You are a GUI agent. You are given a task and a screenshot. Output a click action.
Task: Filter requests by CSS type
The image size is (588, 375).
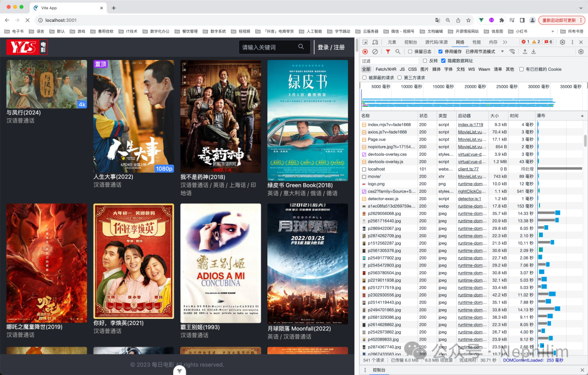click(x=412, y=69)
